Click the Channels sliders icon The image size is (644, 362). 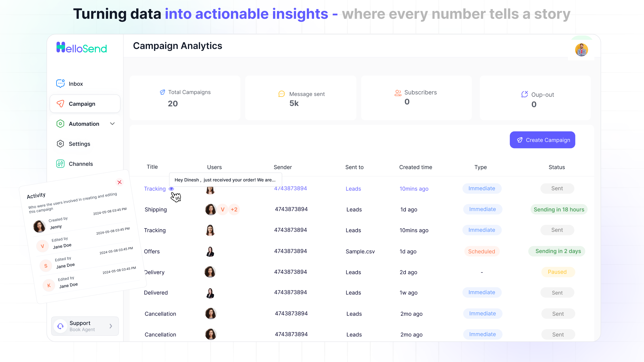click(60, 164)
